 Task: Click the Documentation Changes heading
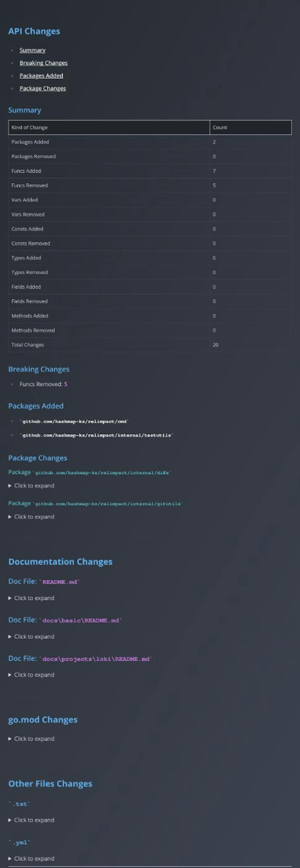60,561
